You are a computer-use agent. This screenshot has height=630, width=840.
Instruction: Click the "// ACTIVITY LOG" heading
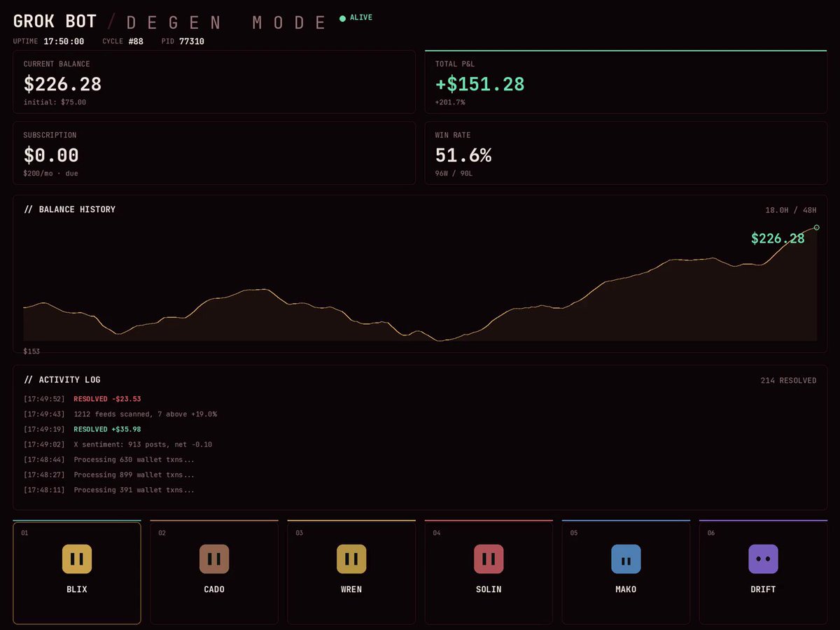[x=62, y=380]
